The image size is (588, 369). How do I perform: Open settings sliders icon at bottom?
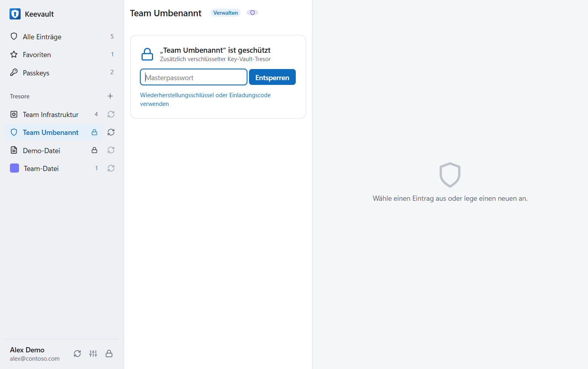tap(93, 354)
